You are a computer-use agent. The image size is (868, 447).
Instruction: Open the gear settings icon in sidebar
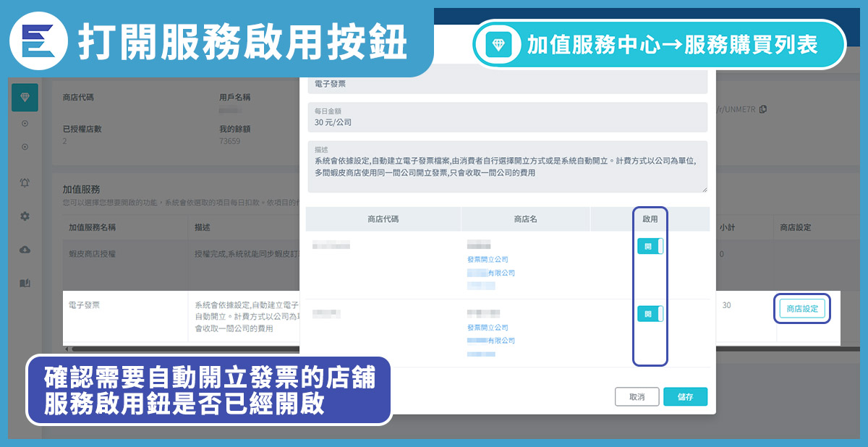point(25,216)
